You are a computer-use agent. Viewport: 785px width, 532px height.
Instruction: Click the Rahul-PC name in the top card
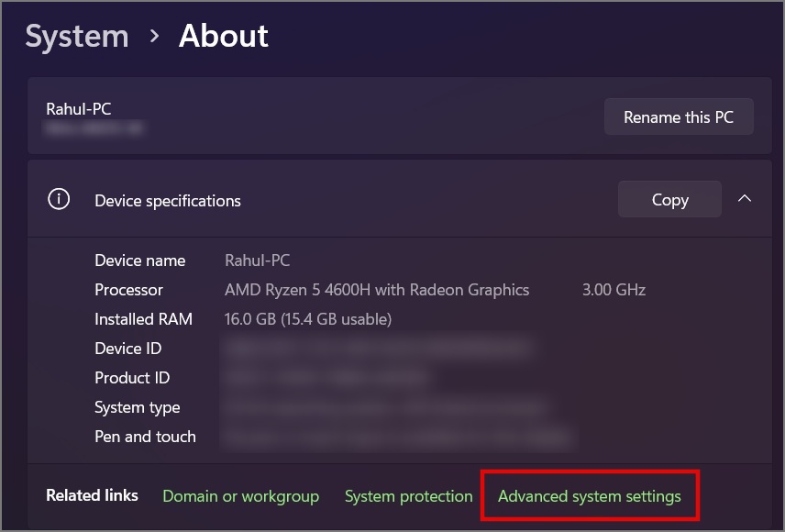(79, 109)
